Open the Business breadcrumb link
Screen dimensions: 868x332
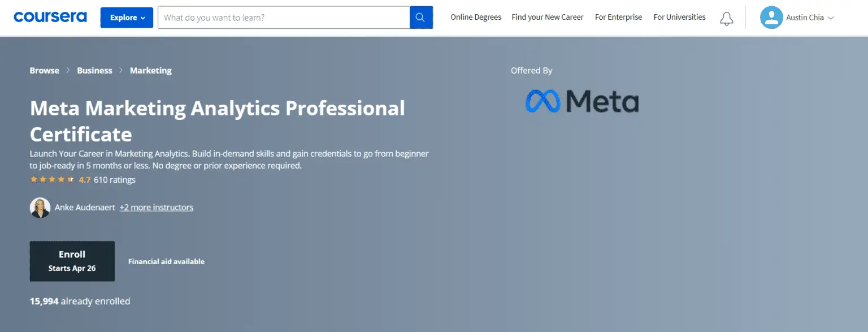pyautogui.click(x=94, y=70)
